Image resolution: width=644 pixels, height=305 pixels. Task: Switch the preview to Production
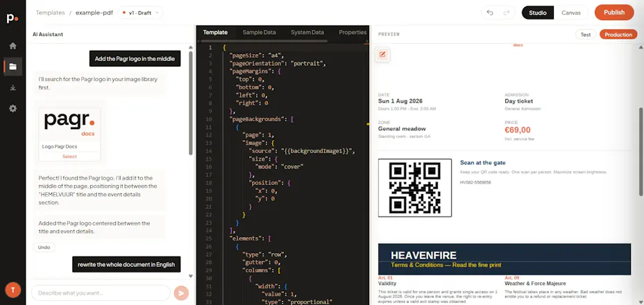[618, 35]
